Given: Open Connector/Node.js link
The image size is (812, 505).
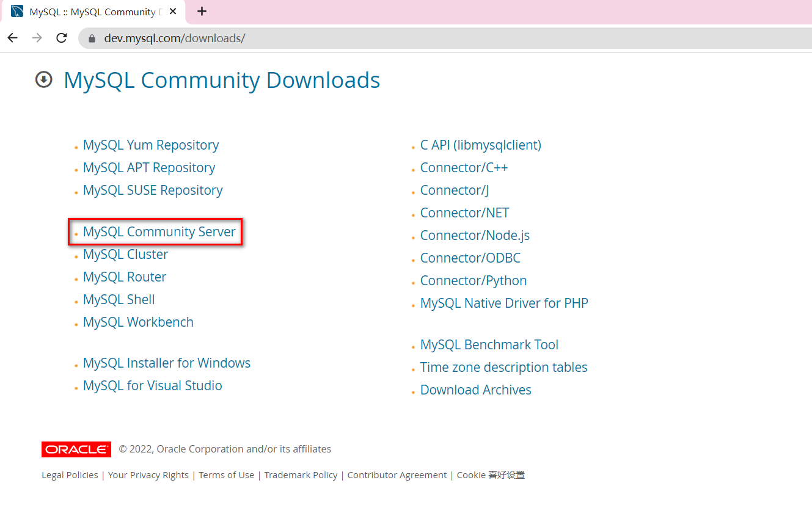Looking at the screenshot, I should [x=475, y=236].
